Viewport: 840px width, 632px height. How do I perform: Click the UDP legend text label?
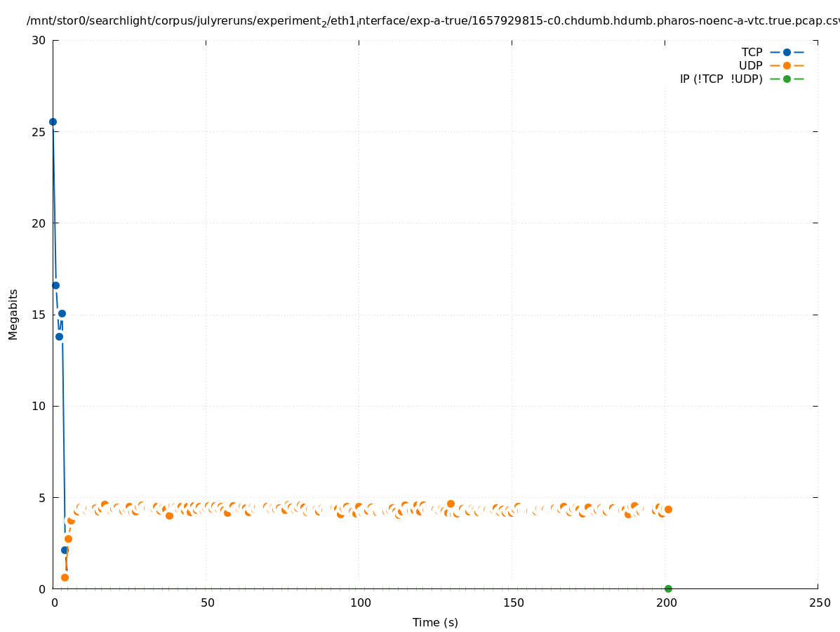[x=750, y=65]
